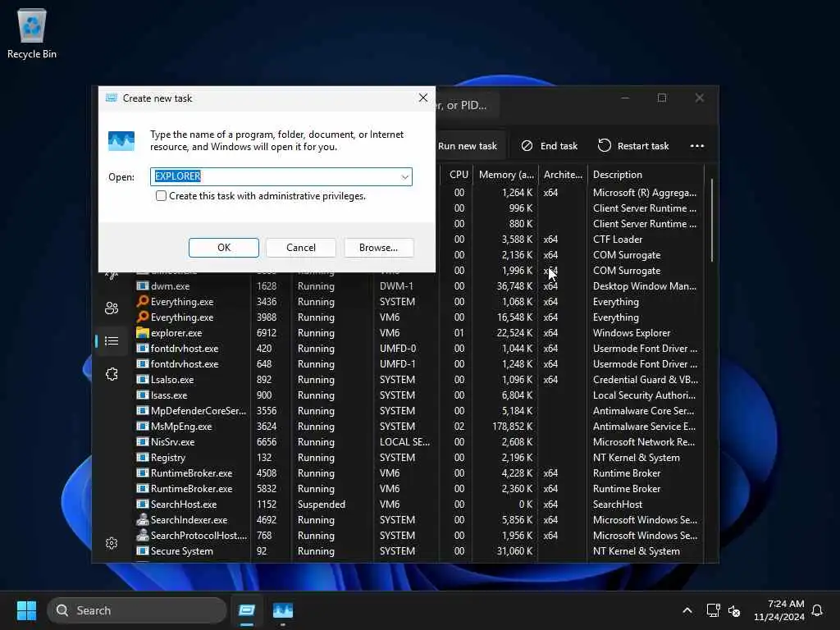This screenshot has width=840, height=630.
Task: Select the Details page icon in sidebar
Action: tap(112, 340)
